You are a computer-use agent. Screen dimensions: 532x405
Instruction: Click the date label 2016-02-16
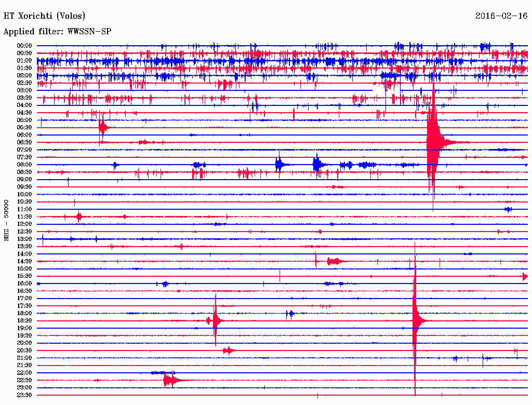(501, 16)
